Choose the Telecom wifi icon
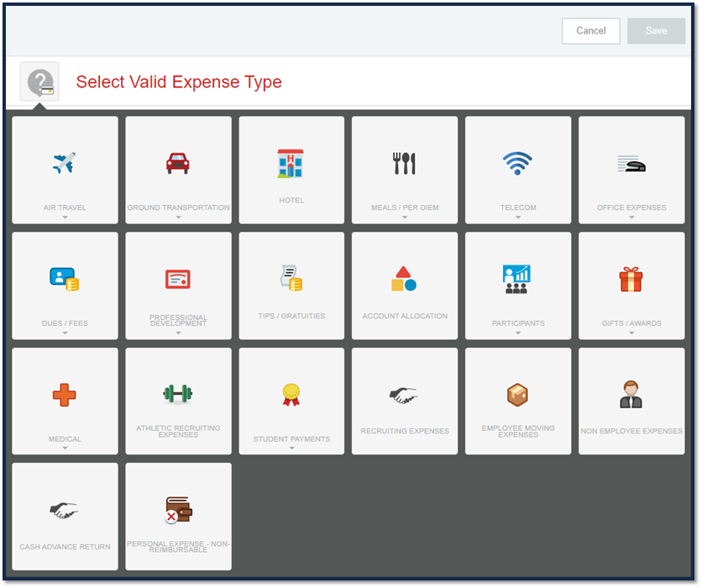 [x=517, y=163]
